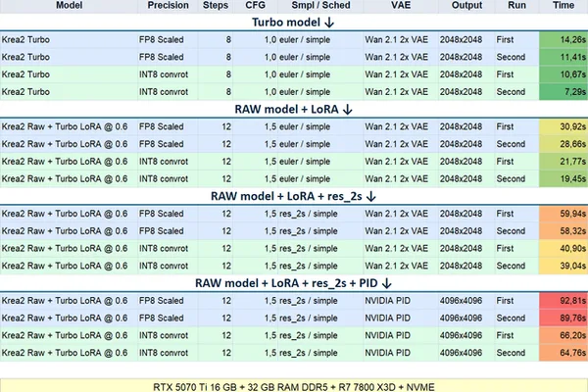Click the 'VAE' column header
This screenshot has width=588, height=392.
pyautogui.click(x=401, y=5)
